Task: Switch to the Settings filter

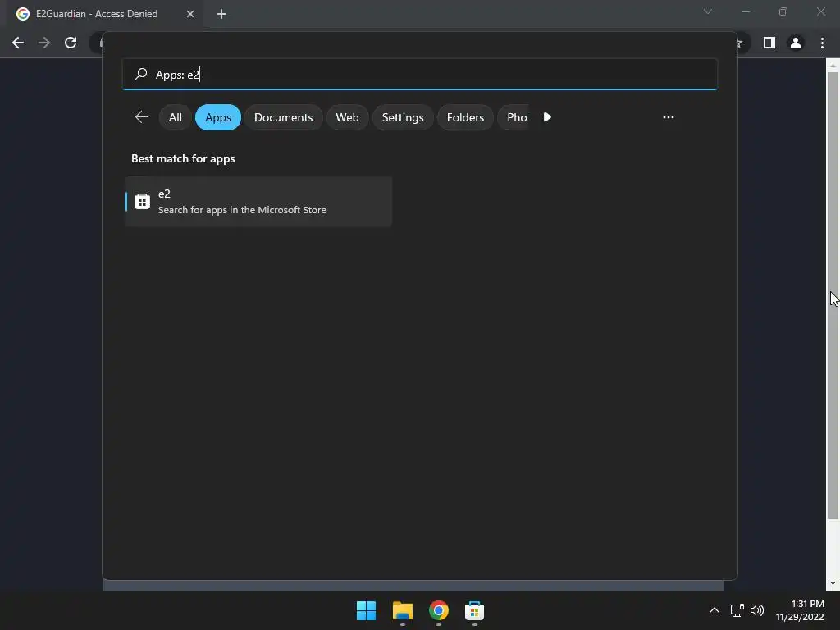Action: pos(403,117)
